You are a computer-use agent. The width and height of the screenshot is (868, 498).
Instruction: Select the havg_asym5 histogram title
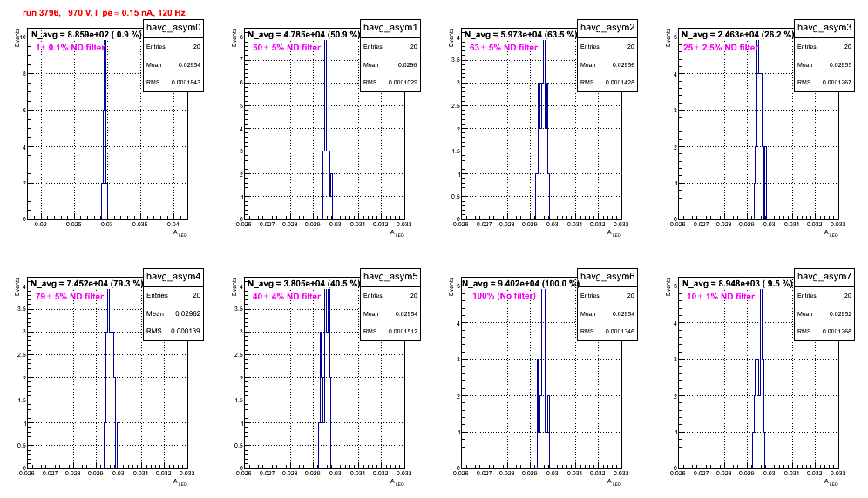click(x=390, y=277)
